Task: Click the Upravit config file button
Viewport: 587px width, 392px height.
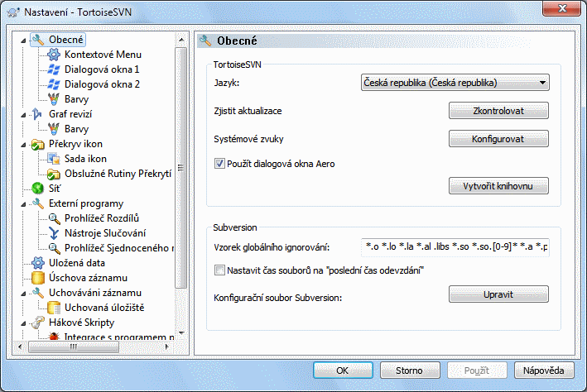Action: tap(498, 294)
